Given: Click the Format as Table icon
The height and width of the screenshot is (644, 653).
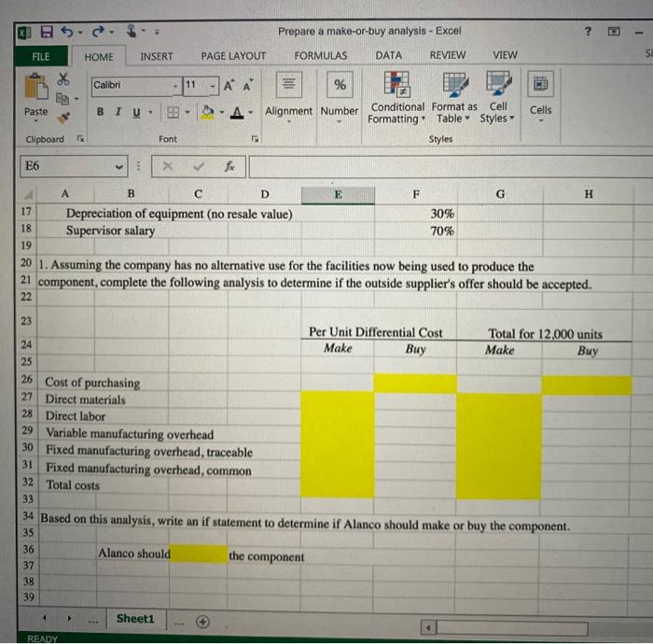Looking at the screenshot, I should pos(455,84).
